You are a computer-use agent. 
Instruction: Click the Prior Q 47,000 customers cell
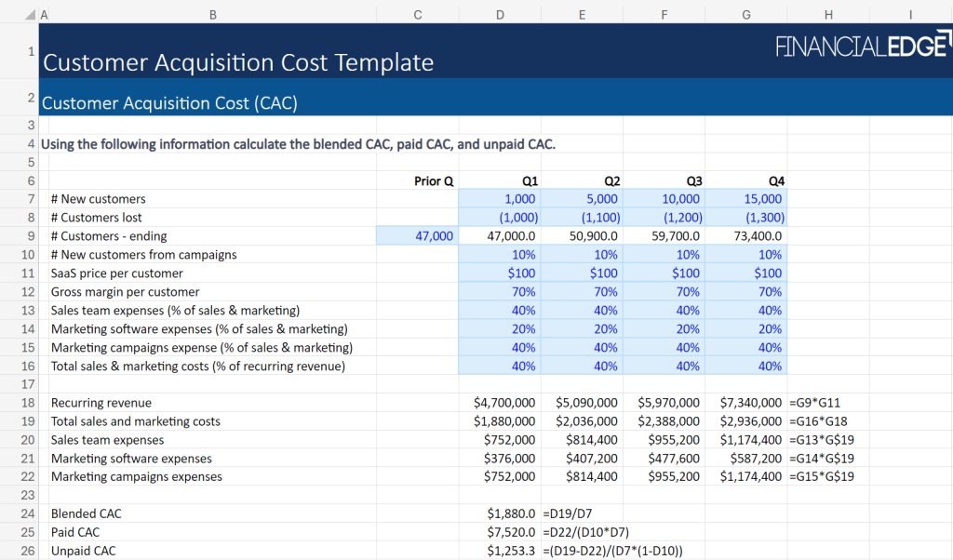pos(417,236)
